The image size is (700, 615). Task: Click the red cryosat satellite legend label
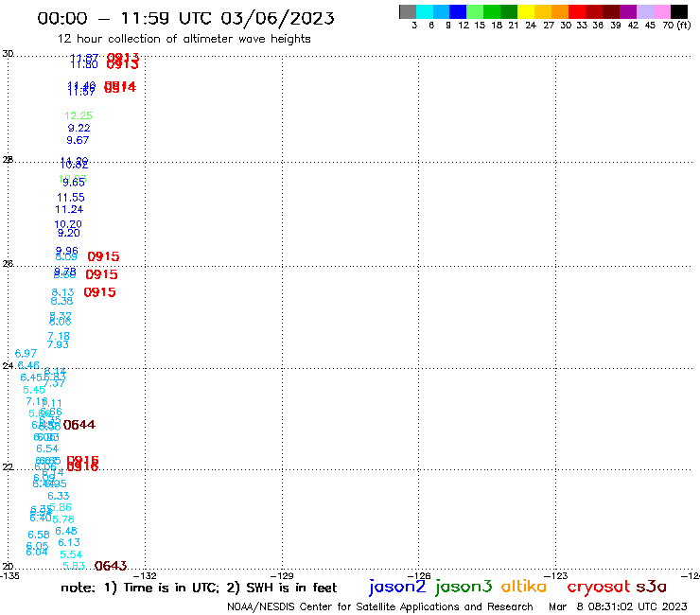(x=599, y=587)
